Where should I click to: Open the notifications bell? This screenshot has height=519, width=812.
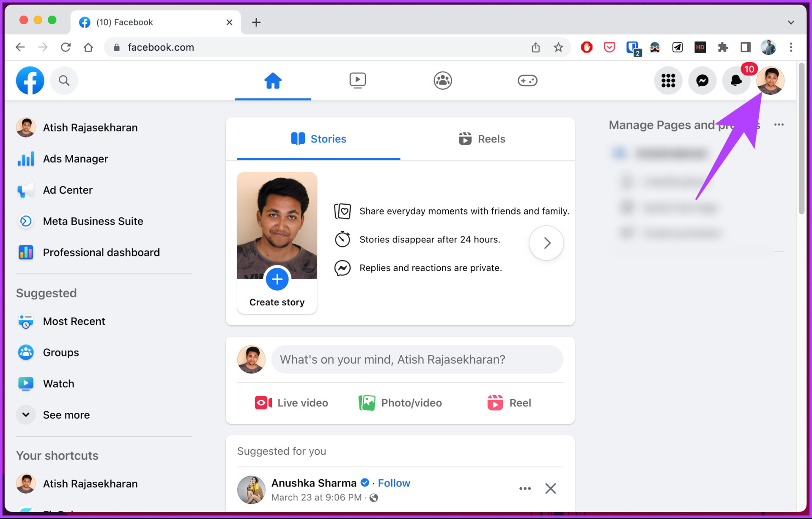[736, 80]
